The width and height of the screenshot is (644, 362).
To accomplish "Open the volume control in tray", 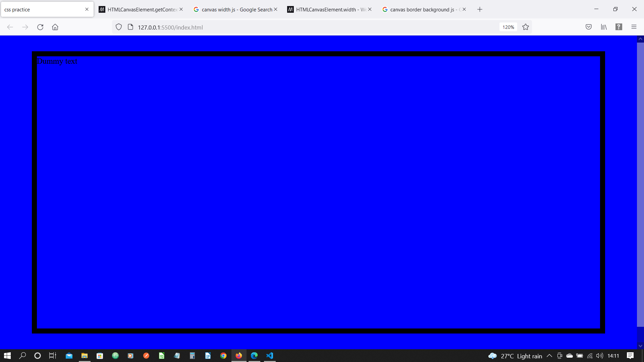I will (600, 356).
